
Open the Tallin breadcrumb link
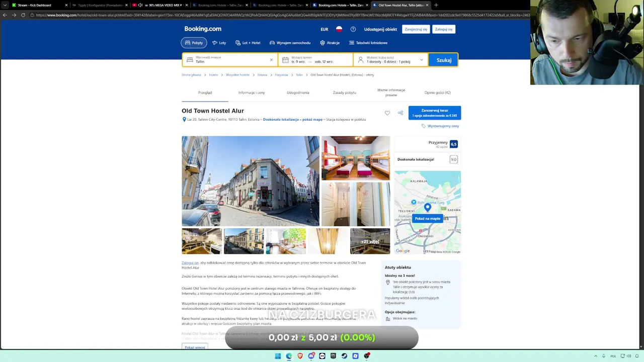(x=299, y=75)
